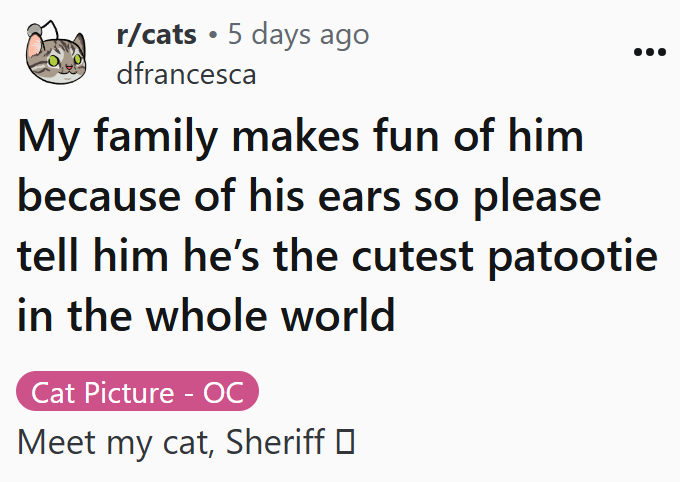Click "Meet my cat" in the body text

(109, 441)
